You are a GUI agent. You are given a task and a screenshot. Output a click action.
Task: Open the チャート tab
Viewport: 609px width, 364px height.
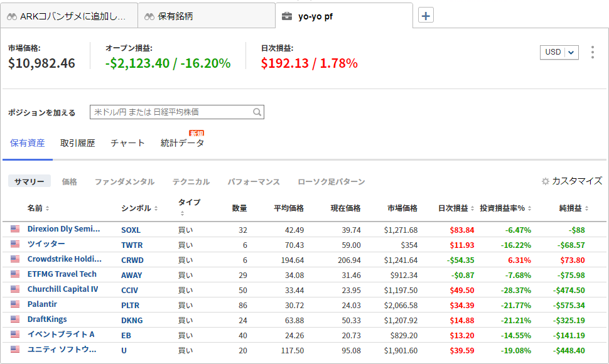(x=128, y=143)
